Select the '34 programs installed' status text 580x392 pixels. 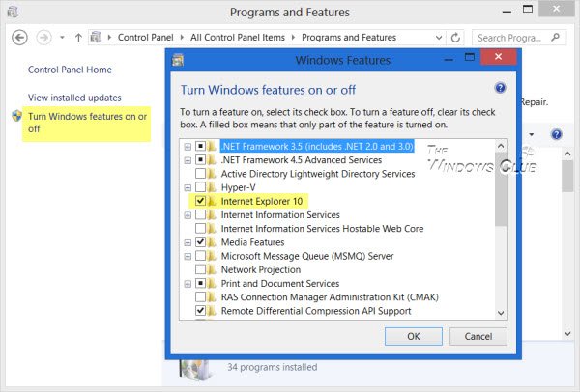click(273, 367)
